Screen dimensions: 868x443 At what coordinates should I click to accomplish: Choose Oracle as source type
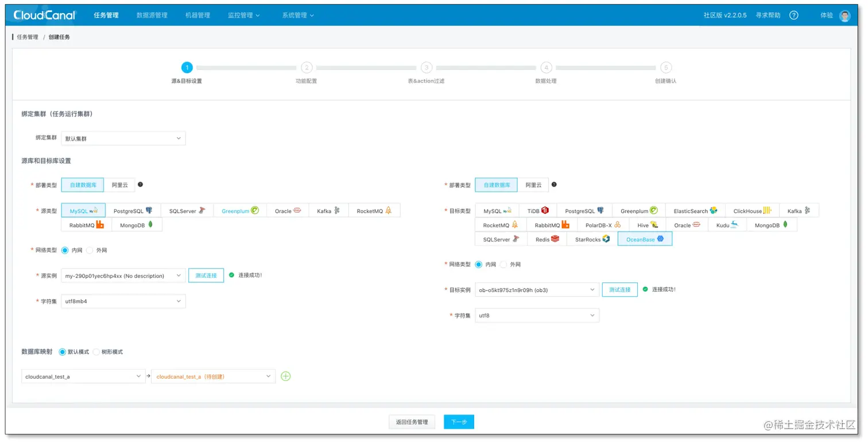[x=288, y=211]
